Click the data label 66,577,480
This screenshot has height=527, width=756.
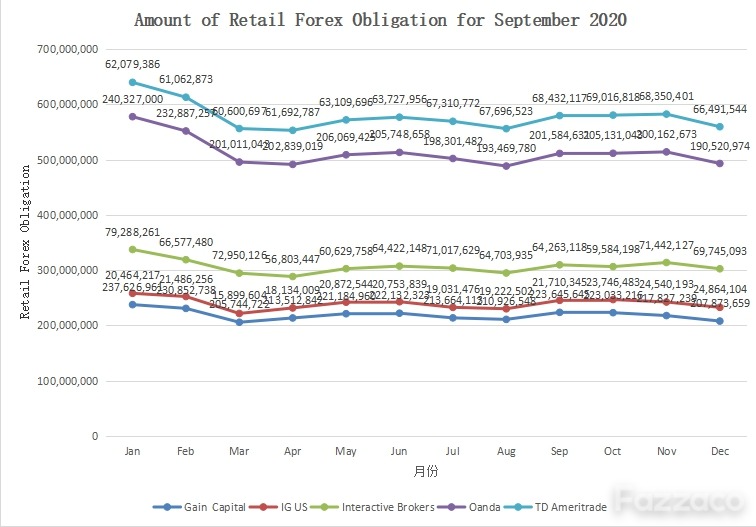186,243
